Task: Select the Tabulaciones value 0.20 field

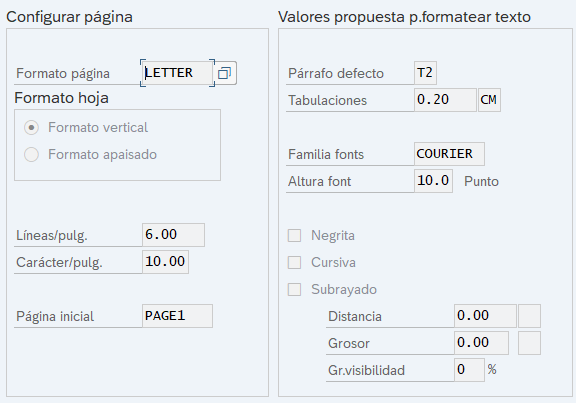Action: [x=445, y=100]
